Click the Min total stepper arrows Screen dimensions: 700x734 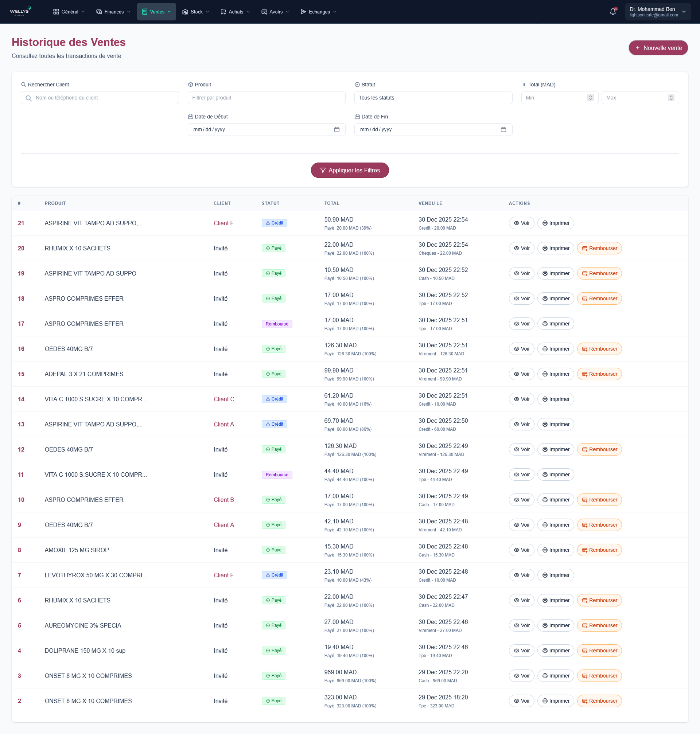point(590,98)
